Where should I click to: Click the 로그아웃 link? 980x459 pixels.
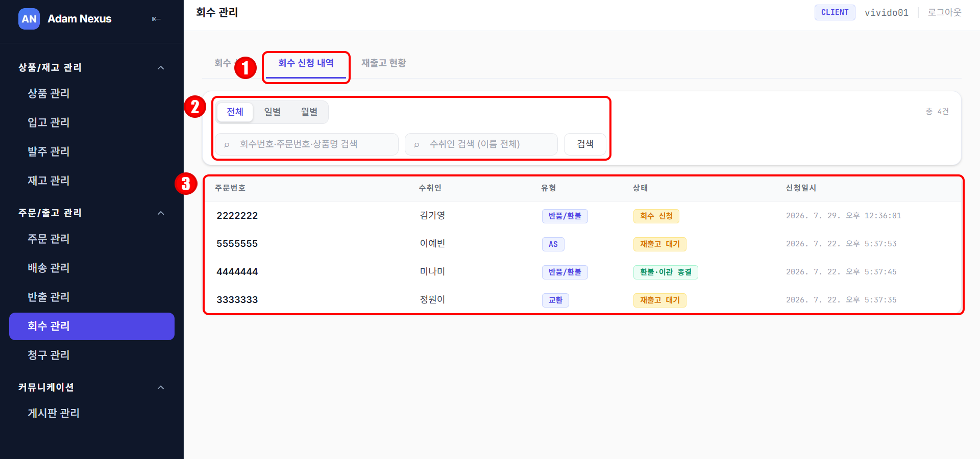coord(944,12)
